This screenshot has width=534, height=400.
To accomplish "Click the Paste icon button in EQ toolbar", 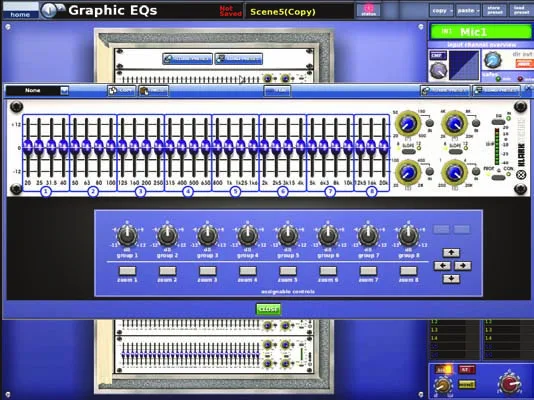I will (154, 91).
